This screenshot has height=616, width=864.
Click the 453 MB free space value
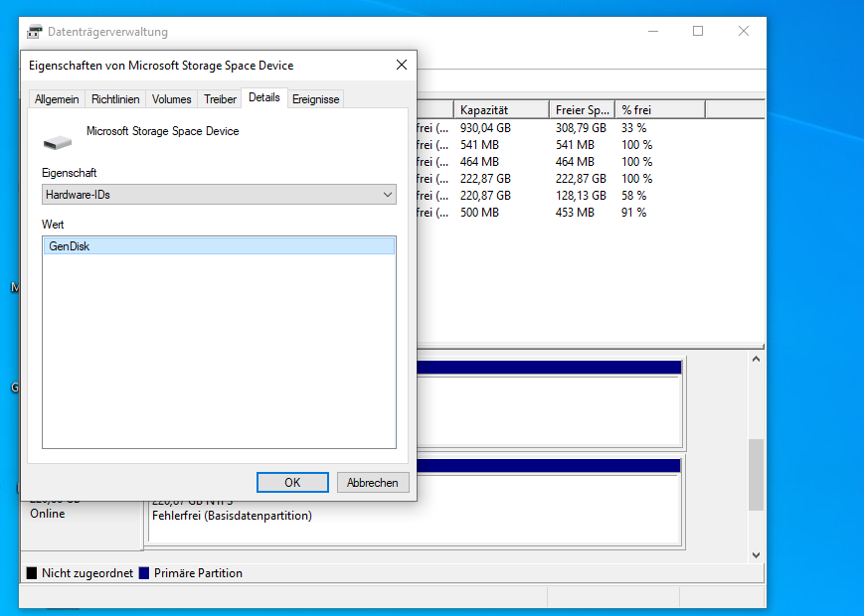[575, 213]
